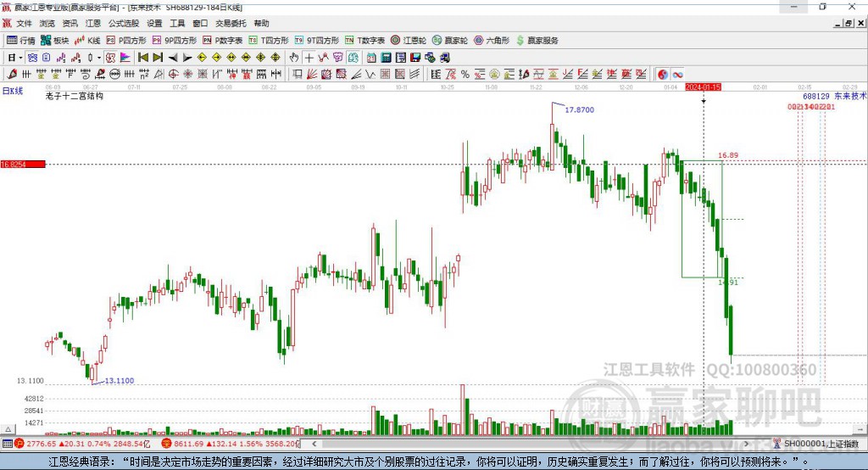Click the 17.8700 high price label

coord(579,109)
